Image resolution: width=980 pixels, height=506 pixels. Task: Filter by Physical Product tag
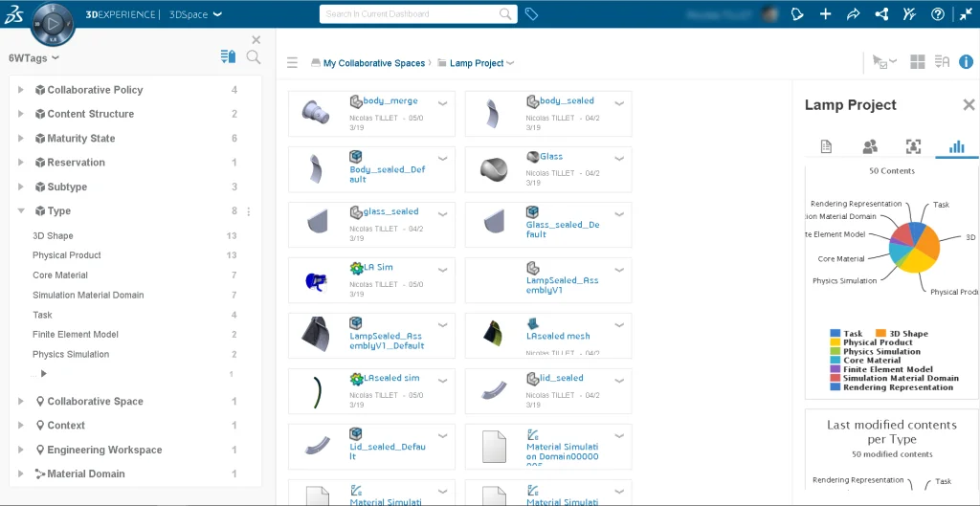click(x=67, y=255)
